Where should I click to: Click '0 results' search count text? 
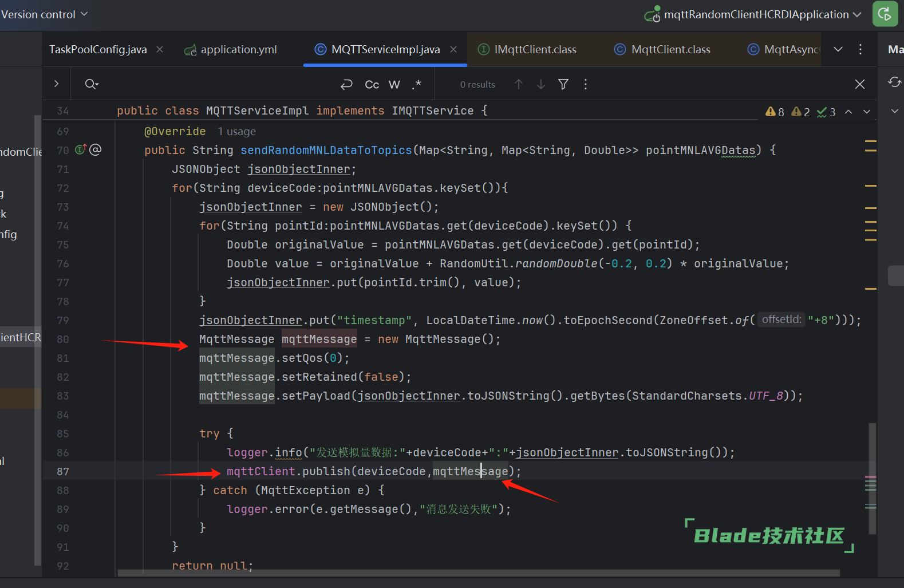477,85
